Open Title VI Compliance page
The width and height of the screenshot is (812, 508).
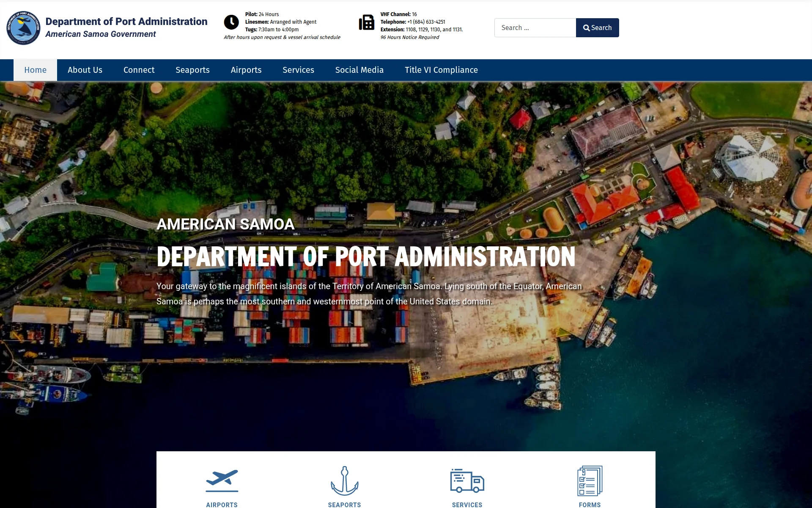coord(441,70)
